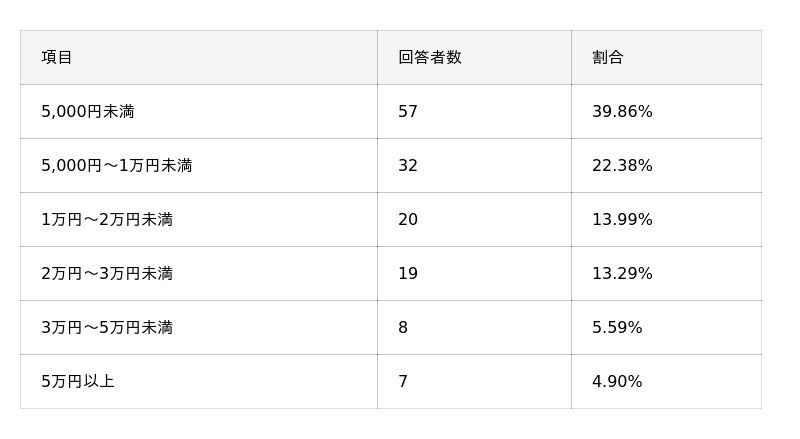Select the 4.90% percentage cell
Screen dimensions: 800x439
617,382
